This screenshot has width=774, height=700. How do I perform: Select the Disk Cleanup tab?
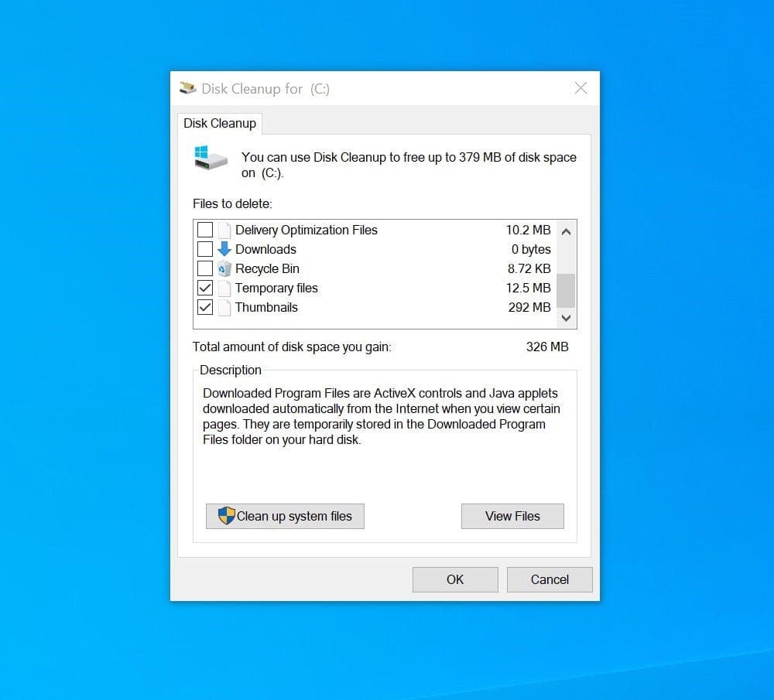pyautogui.click(x=220, y=123)
